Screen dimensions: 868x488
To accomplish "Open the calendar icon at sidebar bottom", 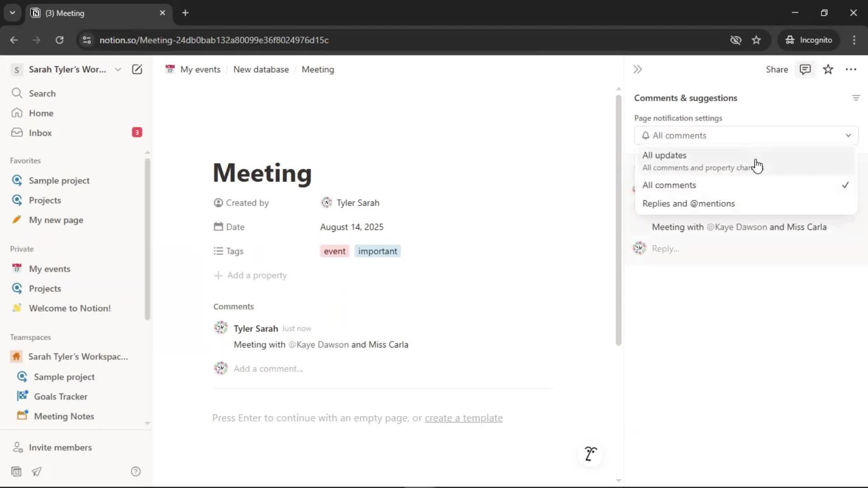I will click(16, 471).
